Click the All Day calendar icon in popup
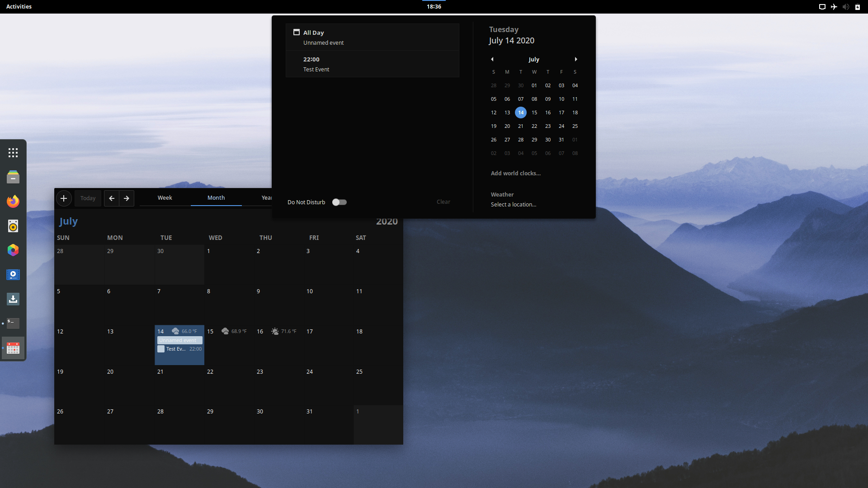The height and width of the screenshot is (488, 868). point(297,33)
